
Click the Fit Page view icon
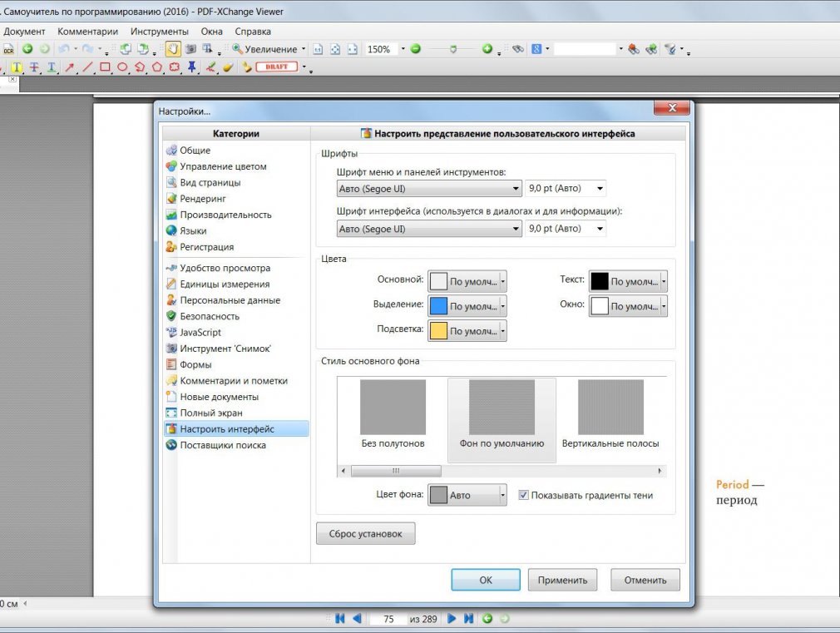(x=335, y=49)
